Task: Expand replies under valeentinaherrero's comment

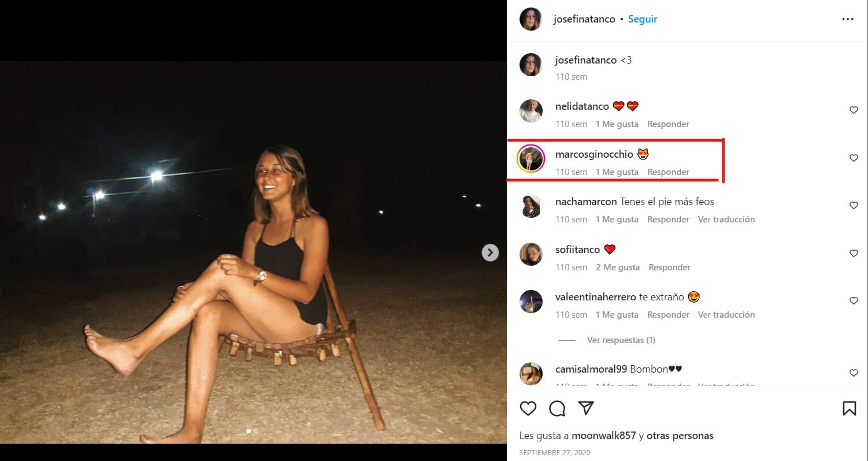Action: pos(621,340)
